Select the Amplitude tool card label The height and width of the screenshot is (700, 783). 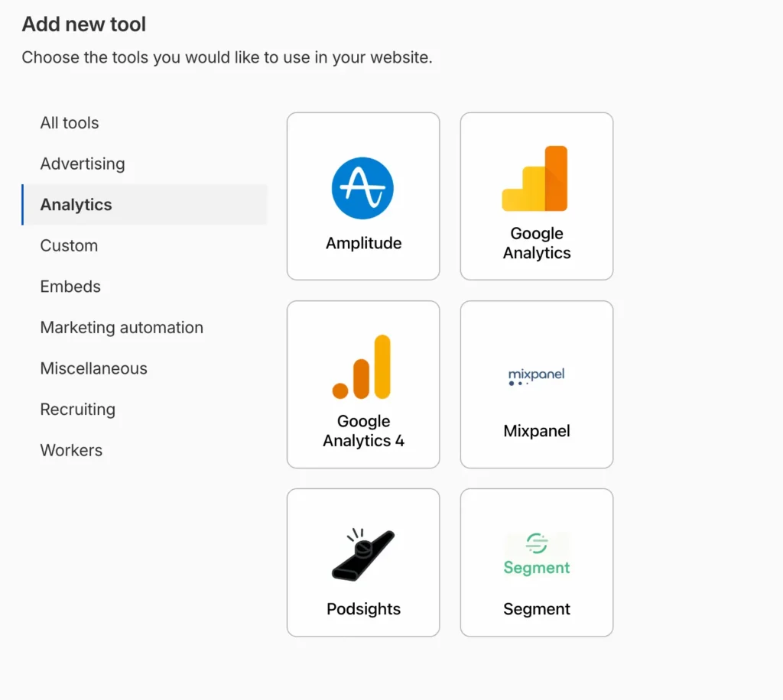[363, 243]
